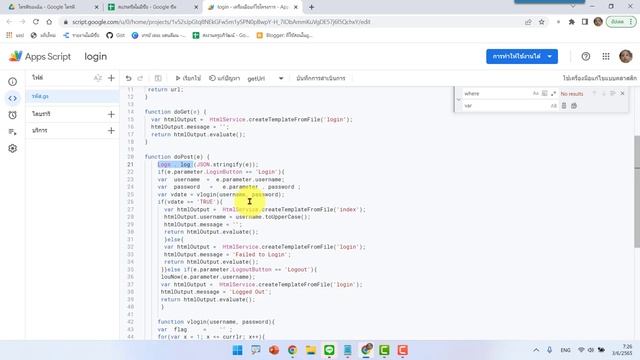The height and width of the screenshot is (360, 640).
Task: Click line 42 function vlogin definition
Action: click(216, 322)
